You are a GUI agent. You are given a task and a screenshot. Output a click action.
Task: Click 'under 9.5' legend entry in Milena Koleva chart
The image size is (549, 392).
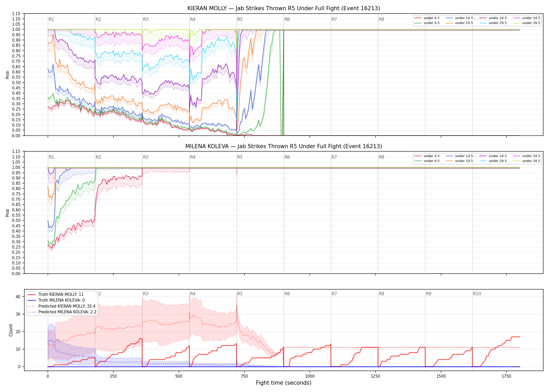[427, 161]
